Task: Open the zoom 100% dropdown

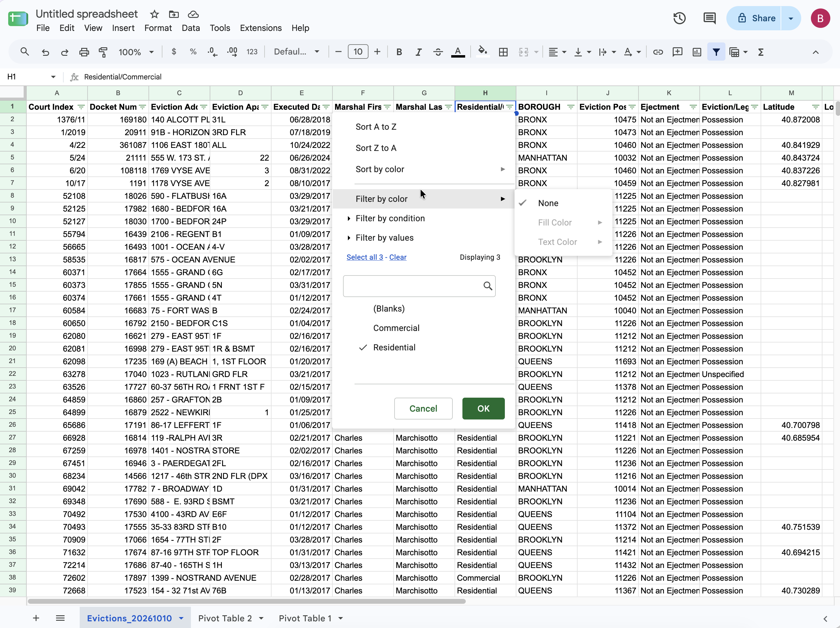Action: [x=136, y=52]
